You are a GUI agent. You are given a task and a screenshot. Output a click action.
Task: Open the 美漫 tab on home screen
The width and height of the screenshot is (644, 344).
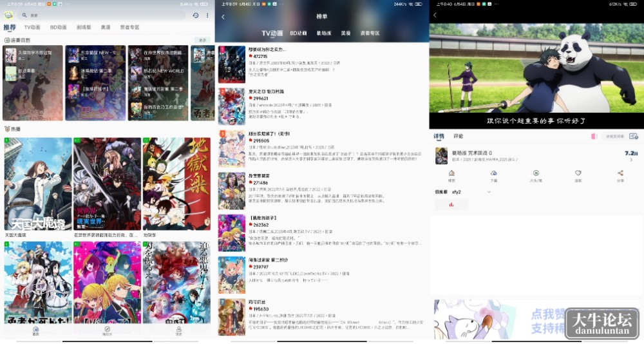(x=106, y=27)
